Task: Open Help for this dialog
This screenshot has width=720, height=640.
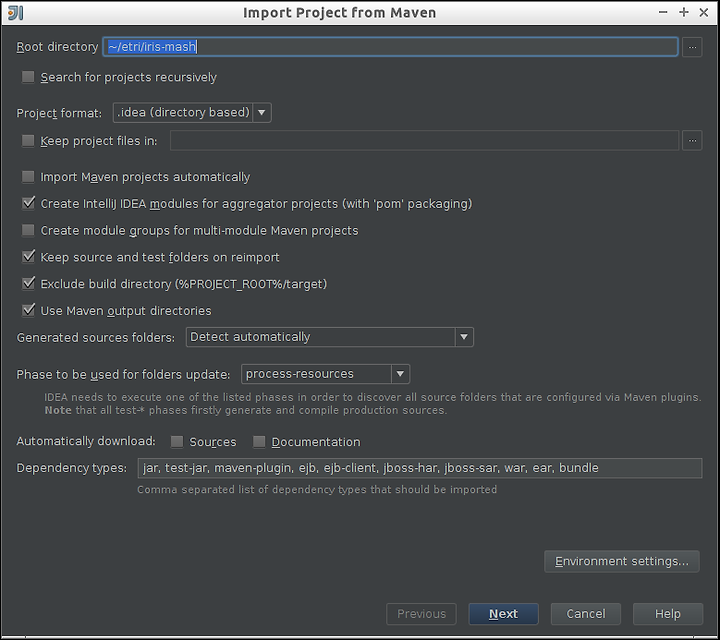Action: (668, 614)
